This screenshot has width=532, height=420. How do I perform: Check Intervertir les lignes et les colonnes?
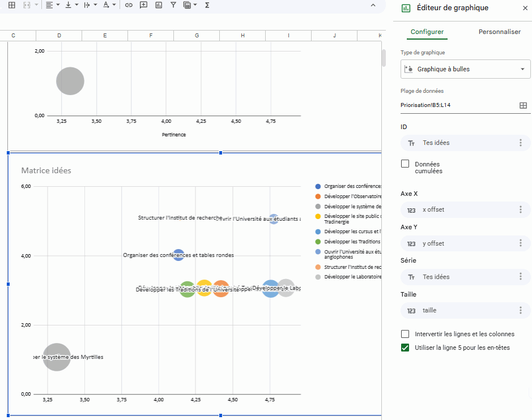(405, 334)
